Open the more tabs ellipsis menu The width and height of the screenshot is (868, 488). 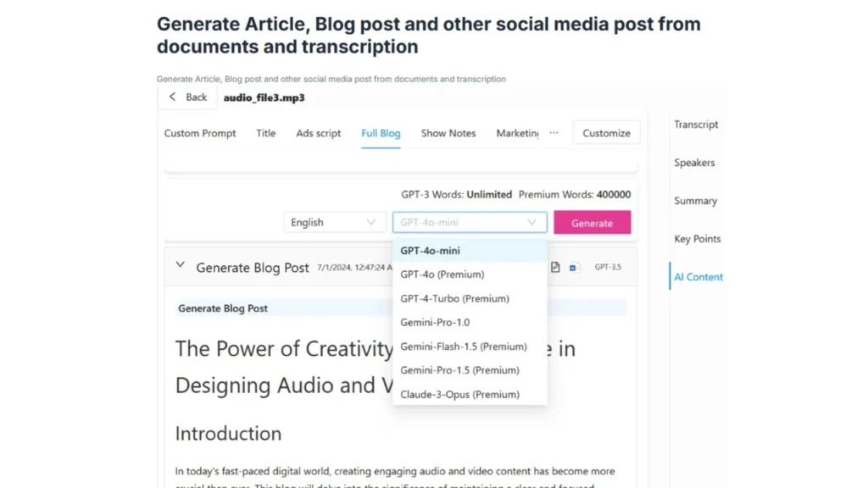point(554,133)
